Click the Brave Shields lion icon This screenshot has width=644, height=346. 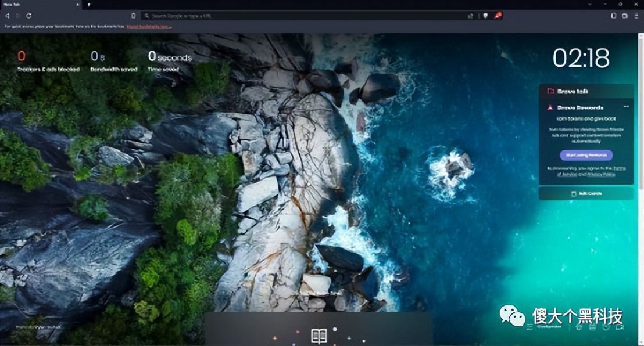tap(486, 16)
